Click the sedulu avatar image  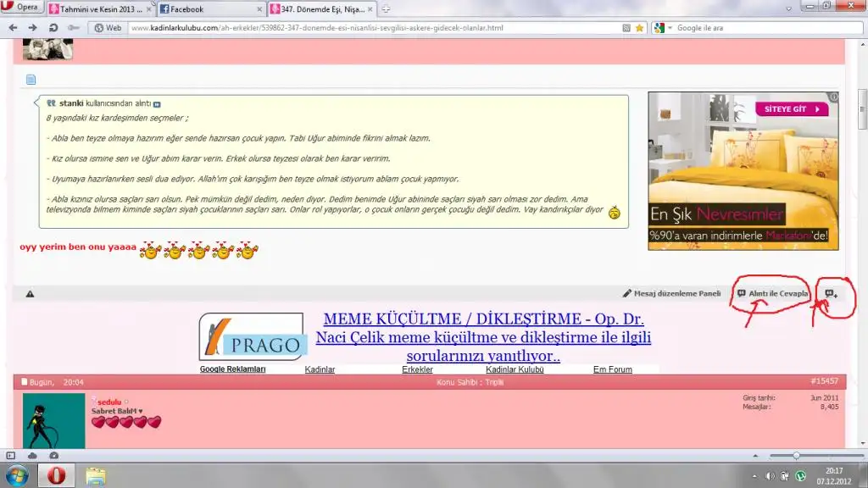[53, 421]
